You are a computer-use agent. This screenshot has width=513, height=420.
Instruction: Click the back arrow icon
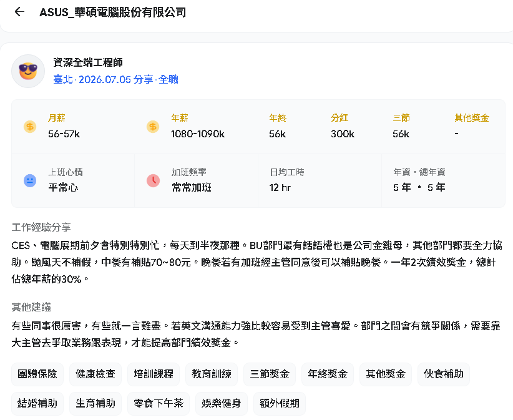click(19, 12)
